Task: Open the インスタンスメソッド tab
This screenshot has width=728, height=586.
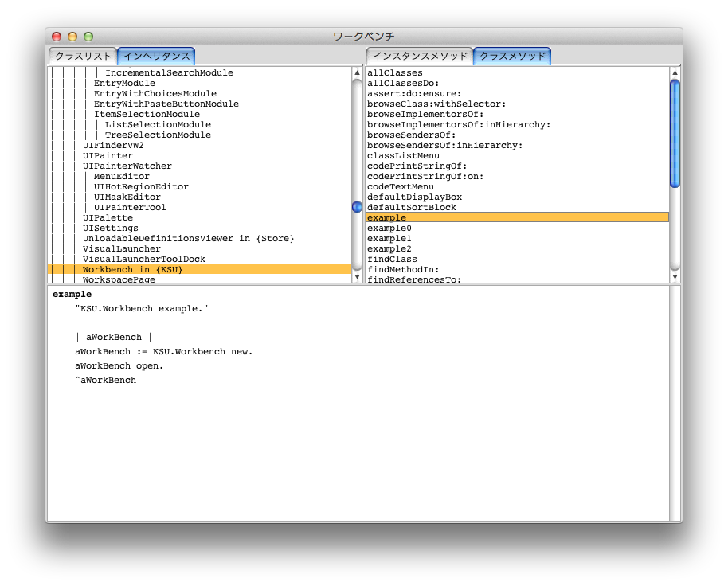Action: pyautogui.click(x=420, y=57)
